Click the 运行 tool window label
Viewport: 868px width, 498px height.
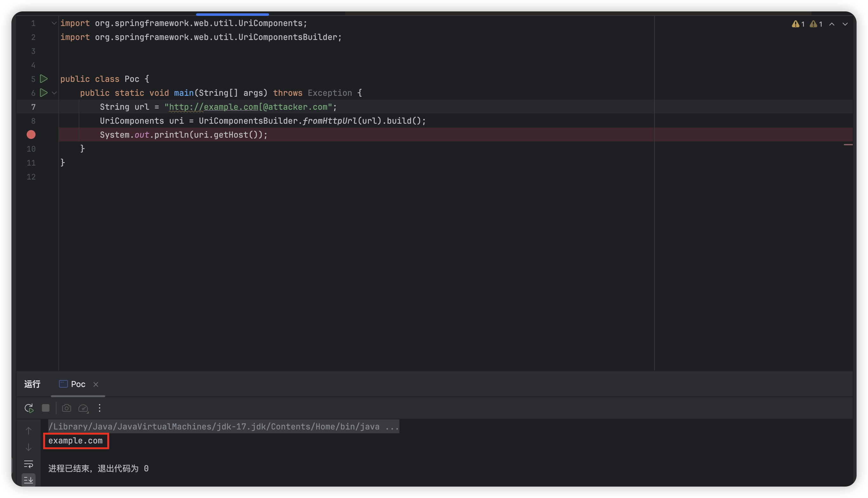[x=32, y=384]
